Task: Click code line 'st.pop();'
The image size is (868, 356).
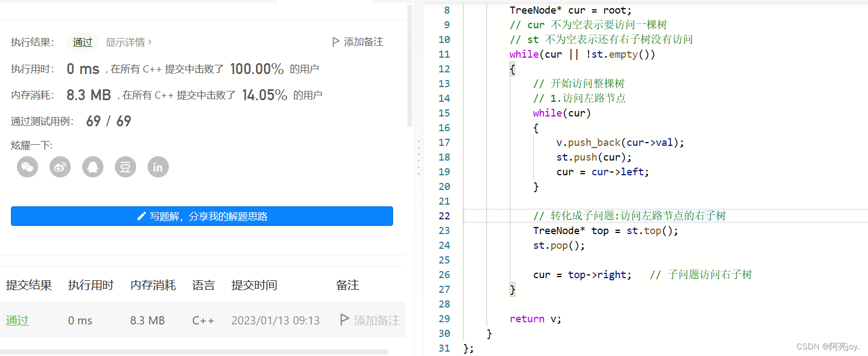Action: 559,245
